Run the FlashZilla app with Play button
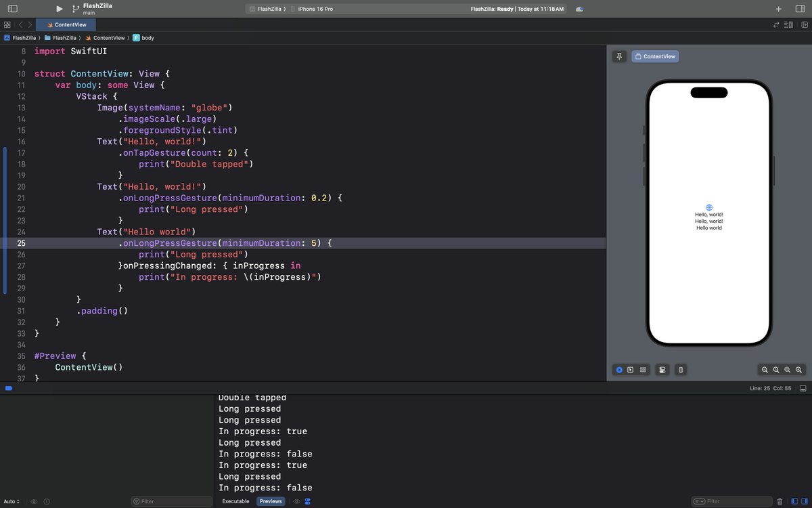 tap(60, 9)
